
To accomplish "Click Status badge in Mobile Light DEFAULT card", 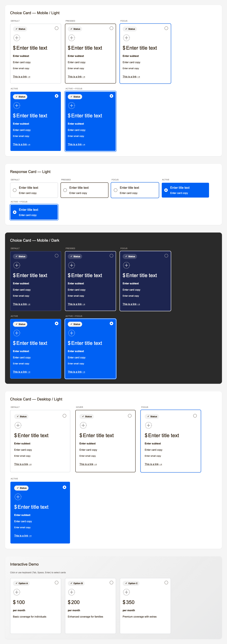I will pyautogui.click(x=20, y=29).
